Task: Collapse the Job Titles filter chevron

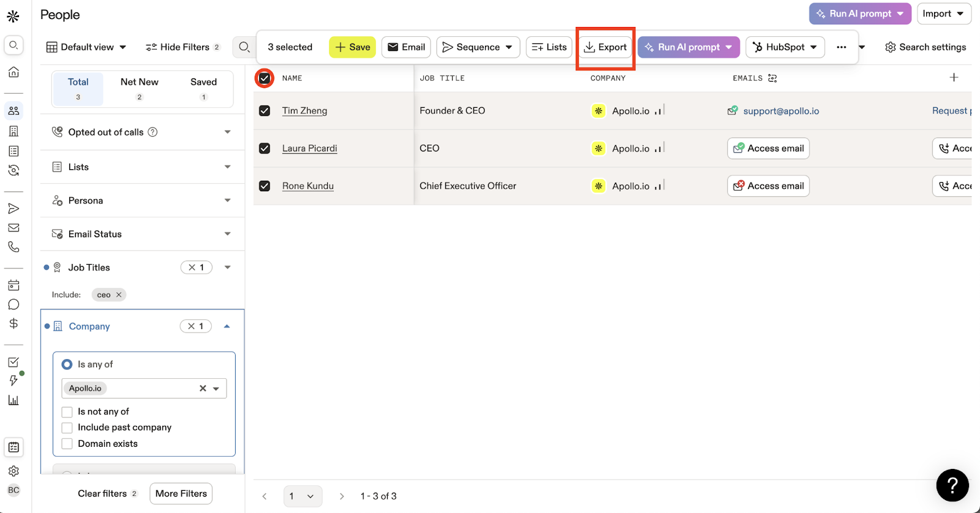Action: (228, 267)
